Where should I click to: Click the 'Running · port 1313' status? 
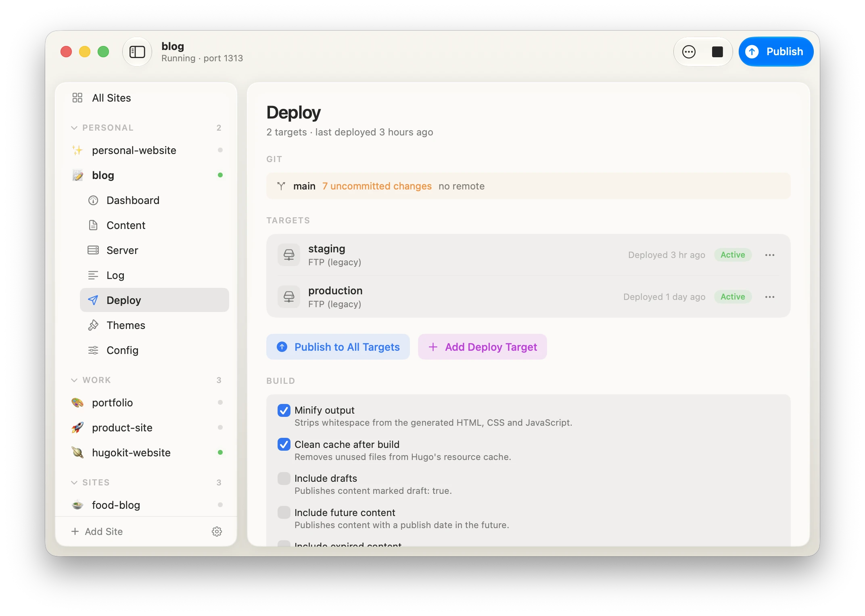(202, 58)
